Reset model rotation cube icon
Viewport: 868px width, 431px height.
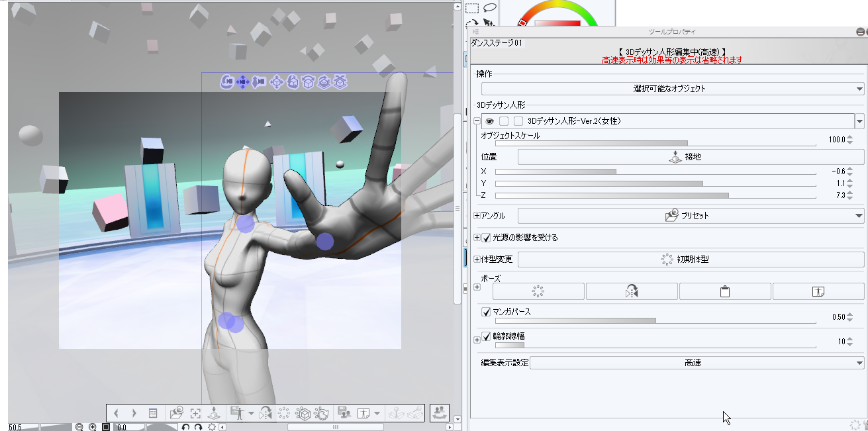pos(322,412)
